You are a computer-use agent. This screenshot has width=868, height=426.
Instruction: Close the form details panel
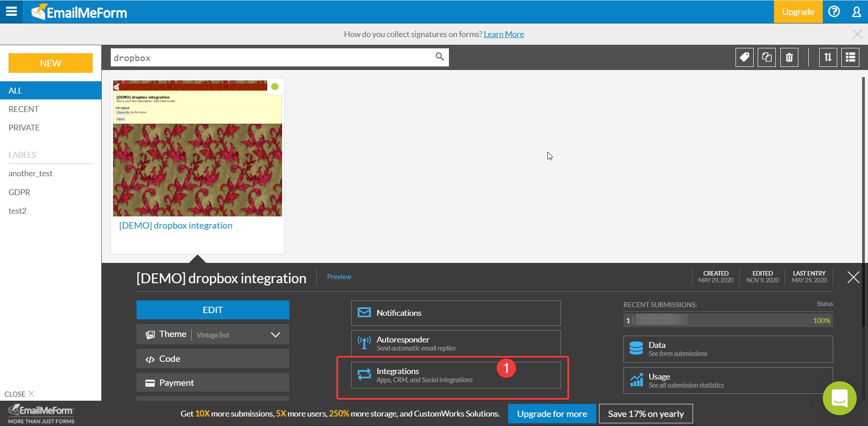click(854, 277)
